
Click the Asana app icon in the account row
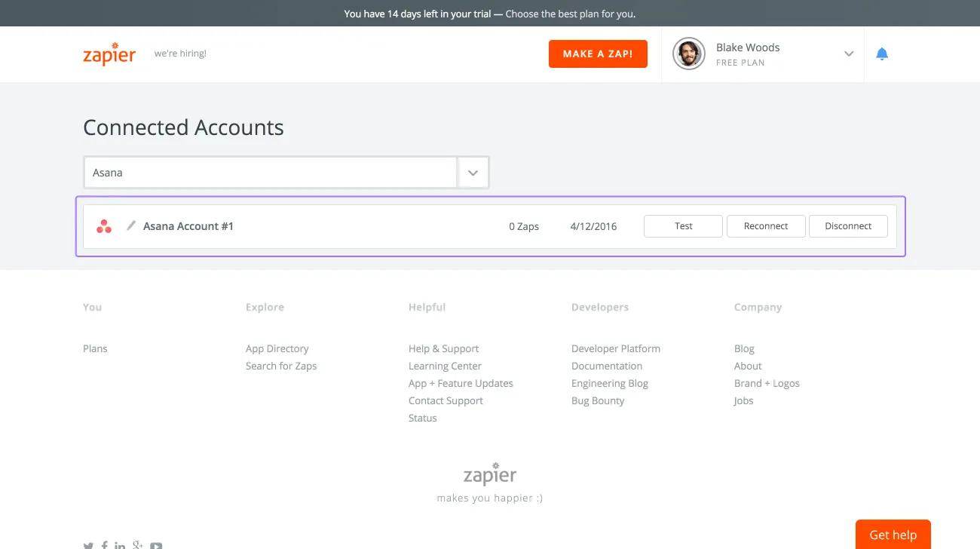coord(104,226)
